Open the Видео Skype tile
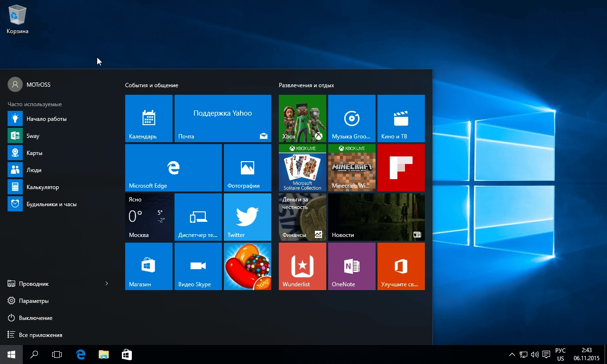This screenshot has height=364, width=607. 198,266
